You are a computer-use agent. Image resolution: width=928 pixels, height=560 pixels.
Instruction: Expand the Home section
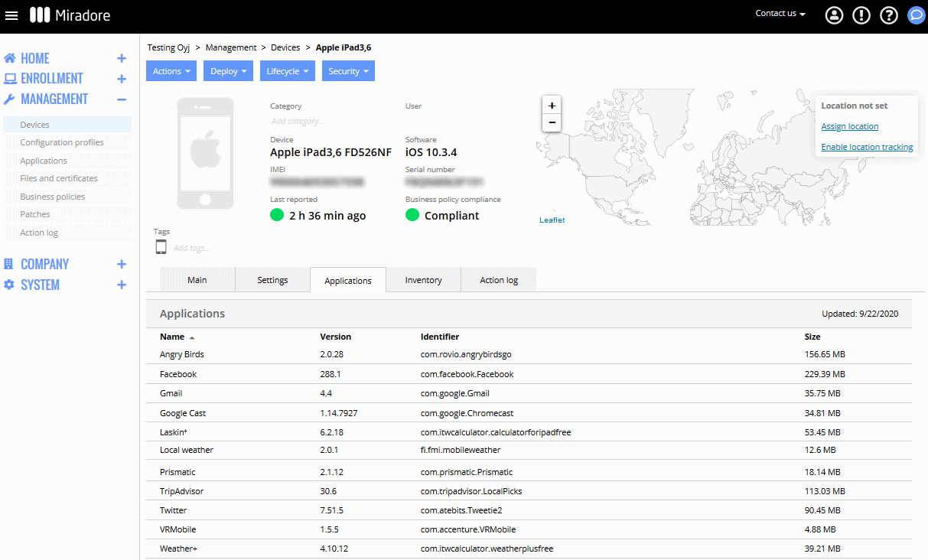point(122,58)
